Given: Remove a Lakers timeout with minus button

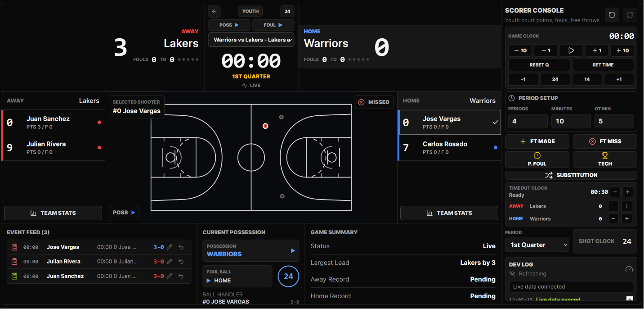Looking at the screenshot, I should 613,206.
